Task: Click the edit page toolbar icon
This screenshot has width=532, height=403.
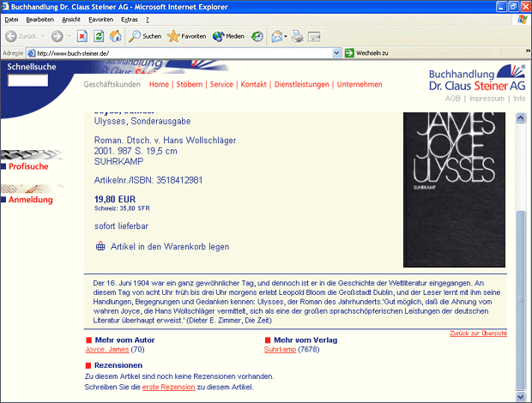Action: tap(314, 36)
